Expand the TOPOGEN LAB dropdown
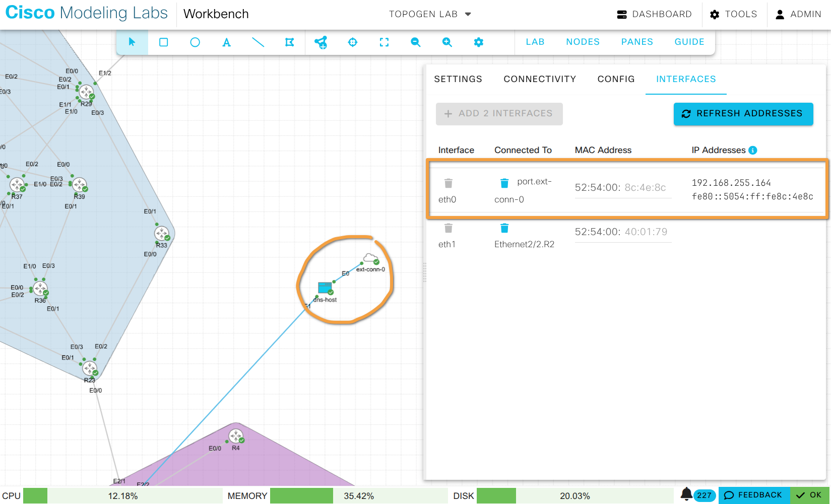The image size is (831, 504). 430,14
